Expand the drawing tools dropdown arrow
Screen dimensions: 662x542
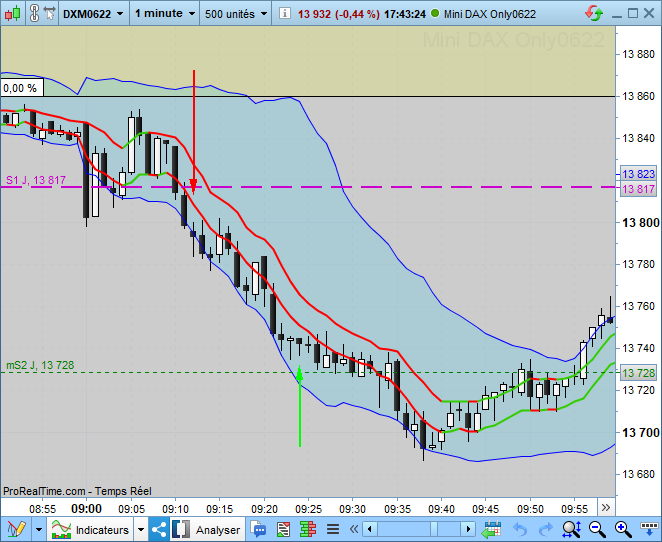38,528
